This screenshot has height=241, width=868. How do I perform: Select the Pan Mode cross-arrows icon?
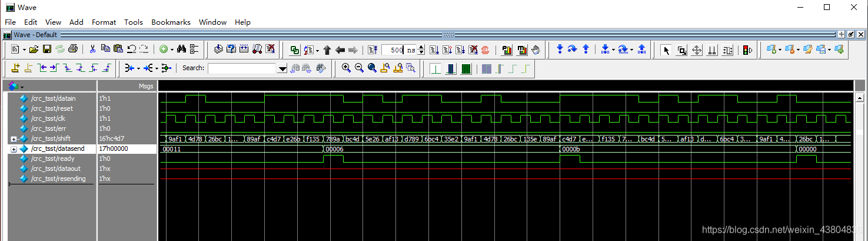[697, 50]
